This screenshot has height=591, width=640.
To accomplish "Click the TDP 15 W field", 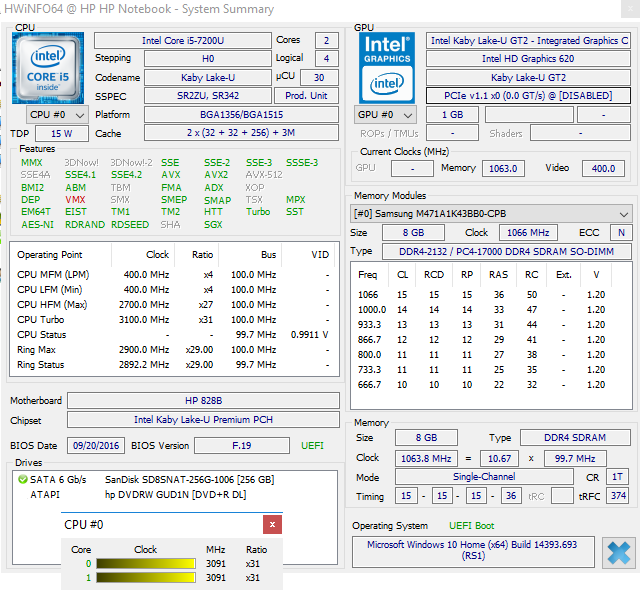I will [62, 133].
